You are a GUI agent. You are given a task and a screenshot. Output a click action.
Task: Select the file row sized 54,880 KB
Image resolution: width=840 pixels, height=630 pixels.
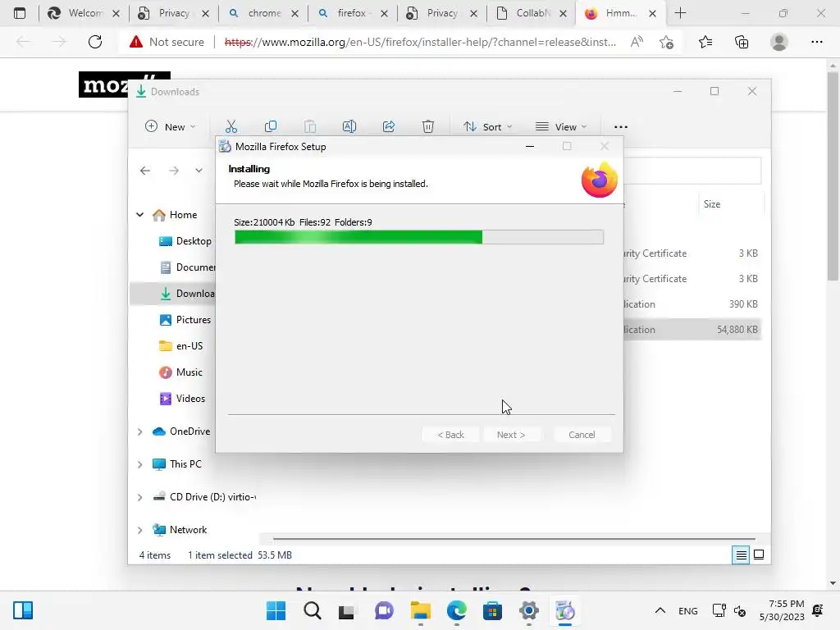tap(691, 330)
